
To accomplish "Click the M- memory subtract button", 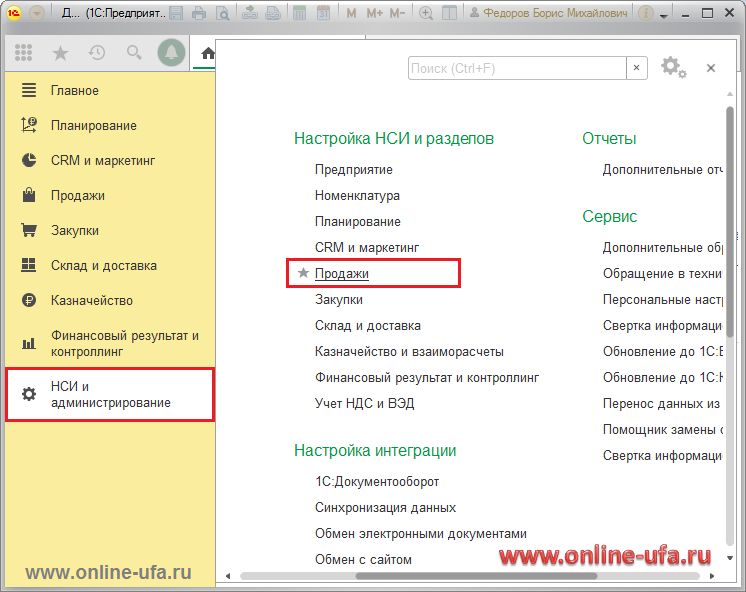I will tap(397, 13).
